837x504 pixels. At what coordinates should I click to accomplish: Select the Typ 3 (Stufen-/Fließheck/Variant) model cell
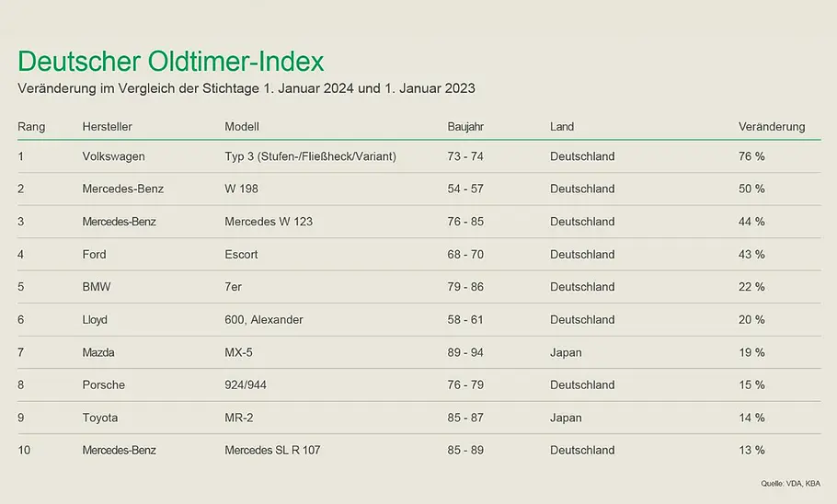(x=310, y=156)
